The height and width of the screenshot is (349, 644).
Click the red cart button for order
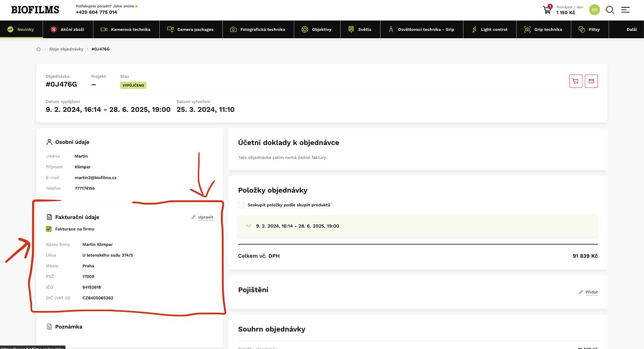576,81
